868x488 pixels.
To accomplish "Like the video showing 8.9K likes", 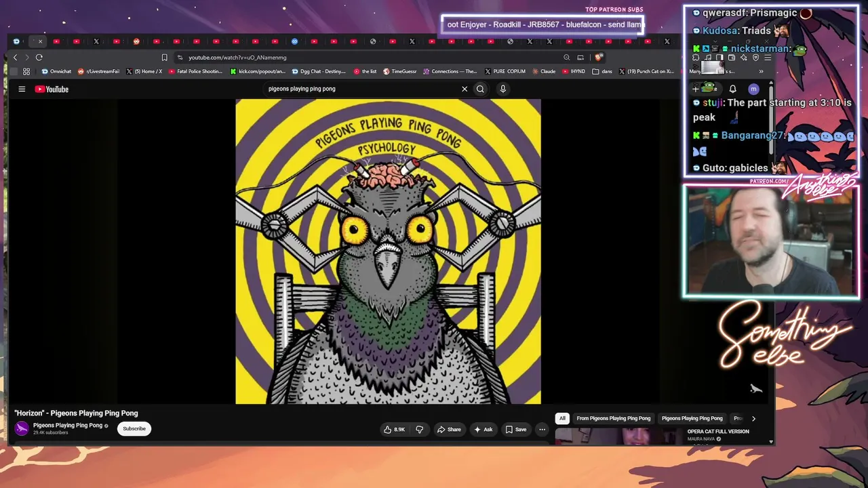I will 395,429.
